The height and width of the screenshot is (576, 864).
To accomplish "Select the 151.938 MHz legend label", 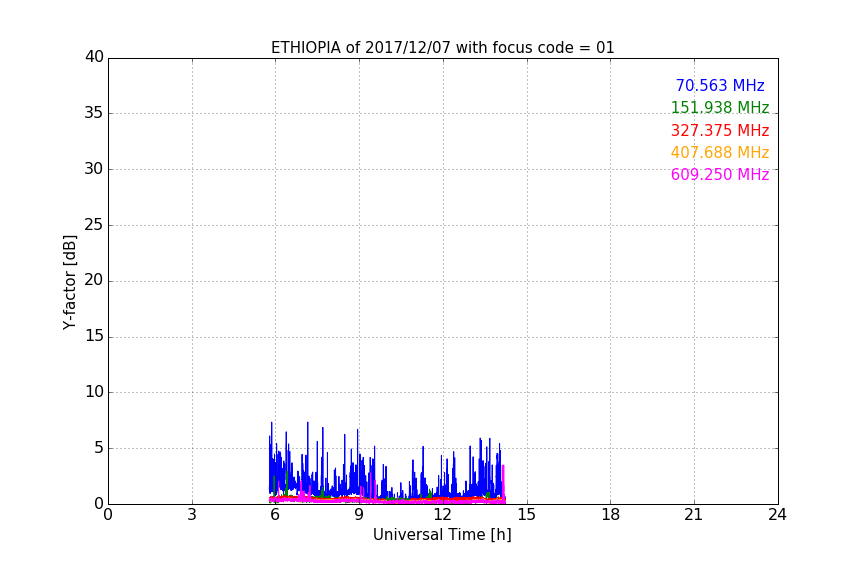I will [720, 107].
